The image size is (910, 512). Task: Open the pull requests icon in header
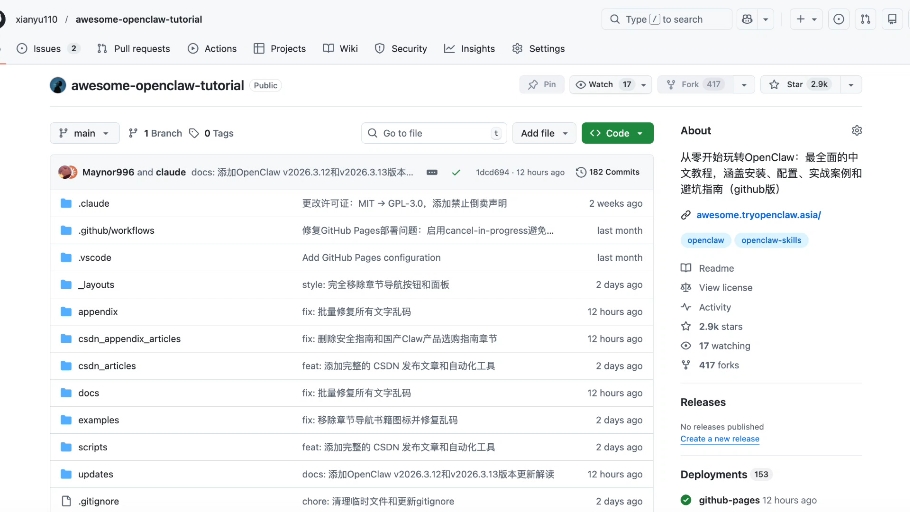[x=865, y=19]
